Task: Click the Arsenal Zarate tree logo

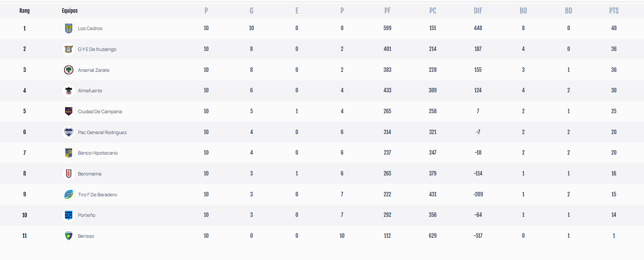Action: click(69, 70)
